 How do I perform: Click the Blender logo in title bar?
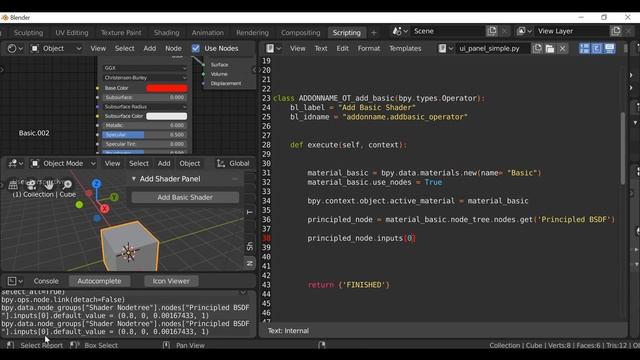coord(5,18)
